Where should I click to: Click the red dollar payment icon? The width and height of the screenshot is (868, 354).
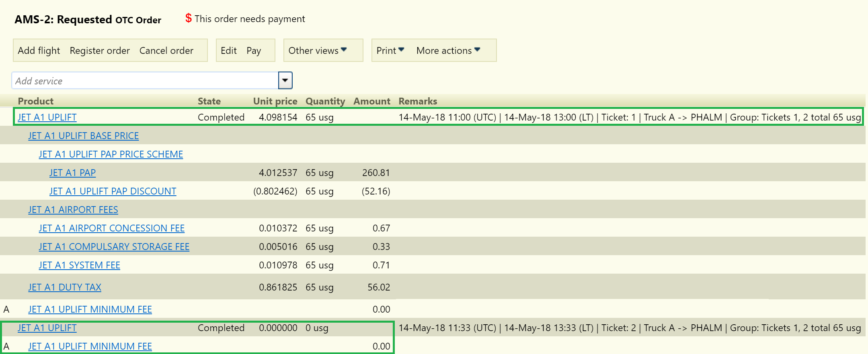coord(188,18)
